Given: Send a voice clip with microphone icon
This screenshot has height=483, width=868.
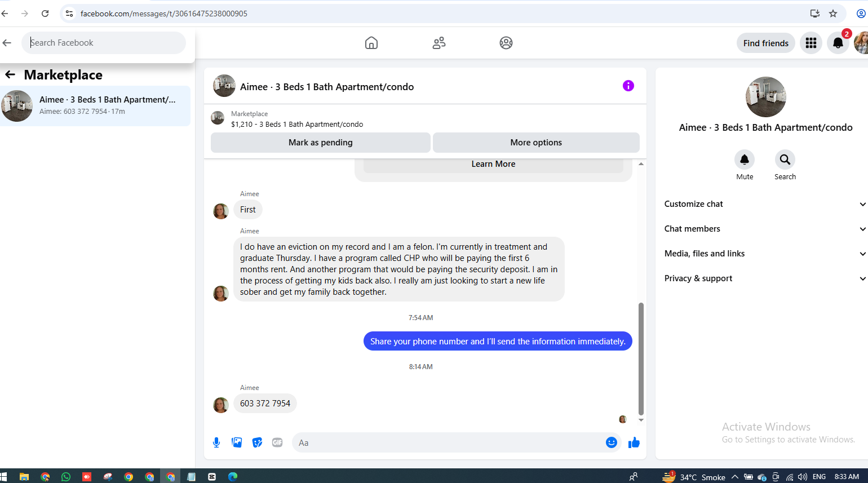Looking at the screenshot, I should point(216,443).
